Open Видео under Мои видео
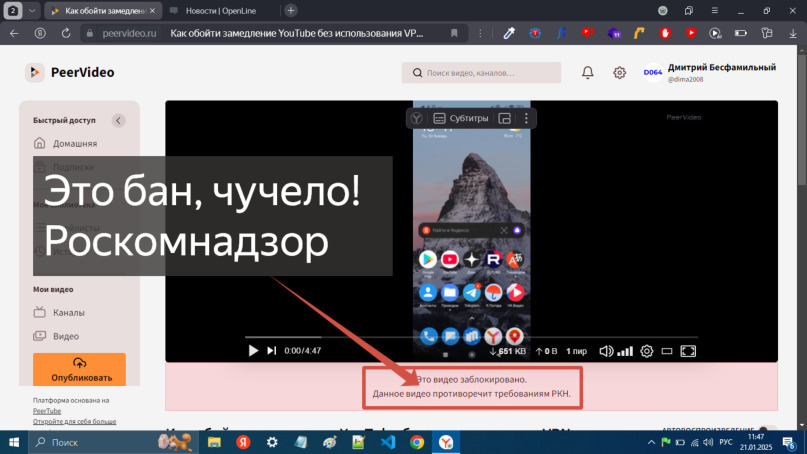 pos(66,336)
